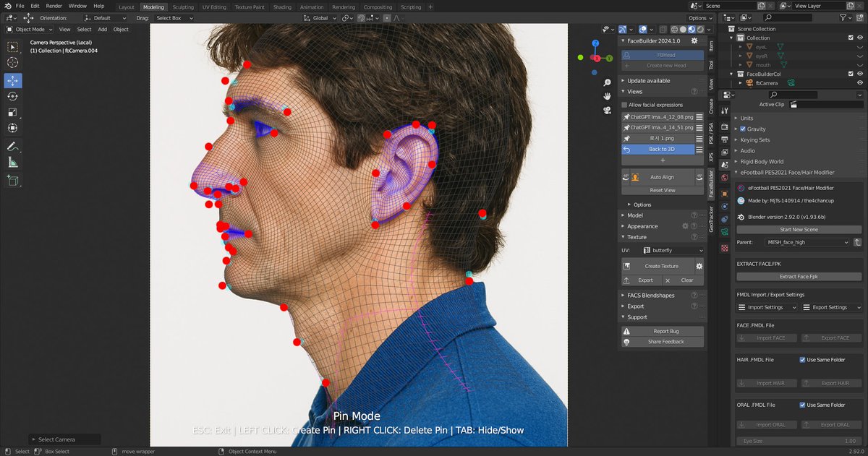Image resolution: width=868 pixels, height=456 pixels.
Task: Select the Move tool
Action: click(x=13, y=80)
